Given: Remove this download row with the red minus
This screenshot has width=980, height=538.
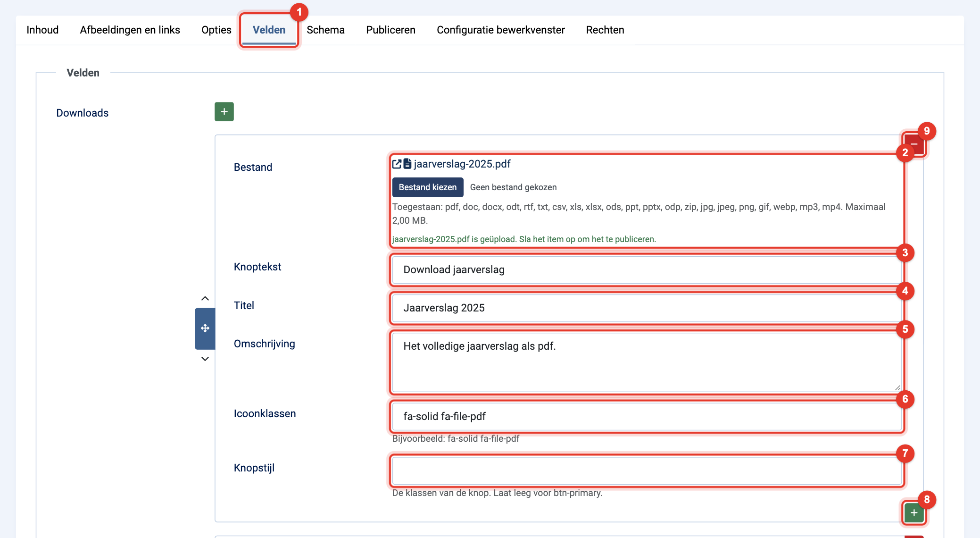Looking at the screenshot, I should tap(914, 144).
